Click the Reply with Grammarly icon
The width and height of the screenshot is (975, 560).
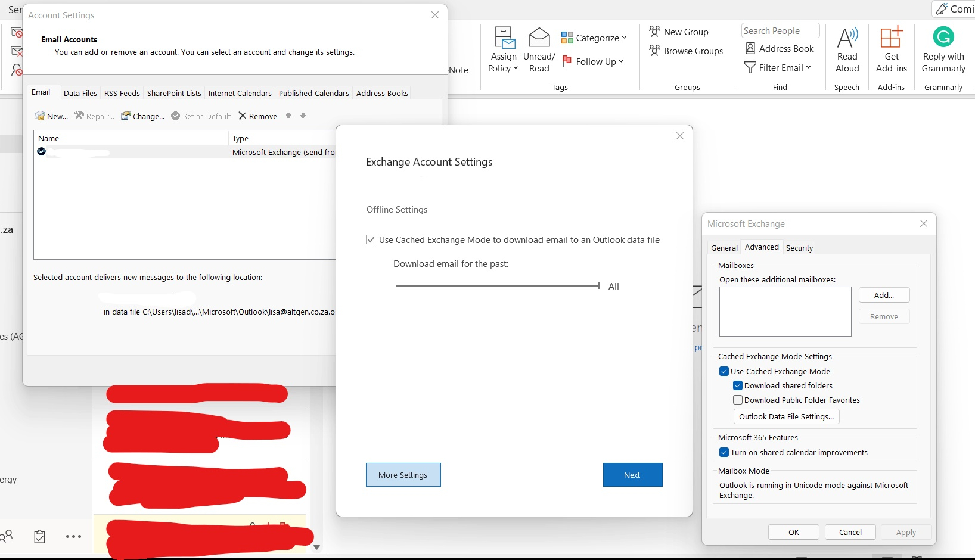click(x=943, y=37)
